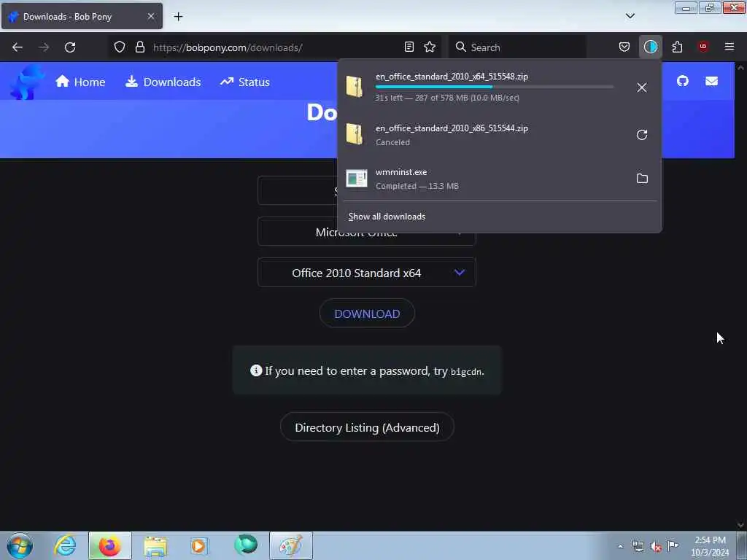This screenshot has width=747, height=560.
Task: Open Directory Listing (Advanced)
Action: point(367,427)
